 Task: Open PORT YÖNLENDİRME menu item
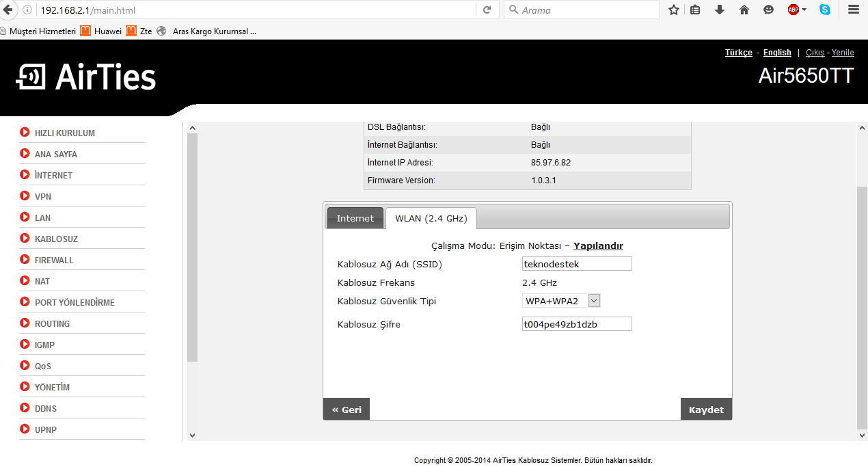[x=74, y=303]
